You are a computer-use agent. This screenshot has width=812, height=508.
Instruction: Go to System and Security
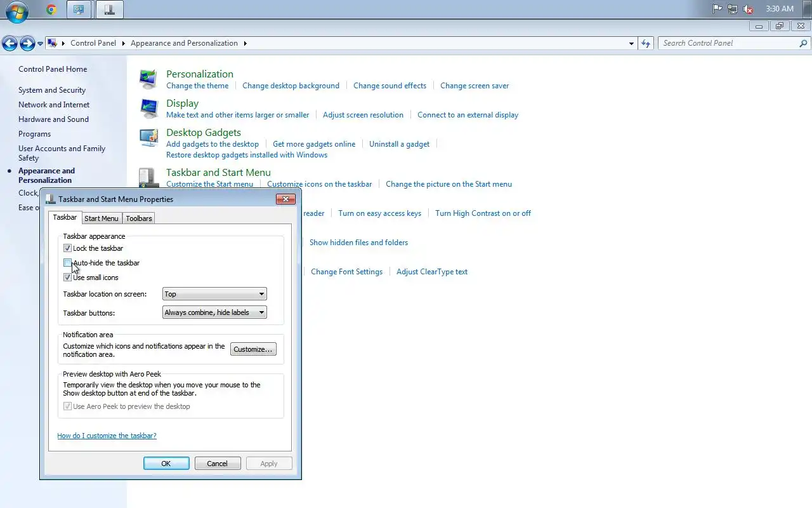[52, 90]
